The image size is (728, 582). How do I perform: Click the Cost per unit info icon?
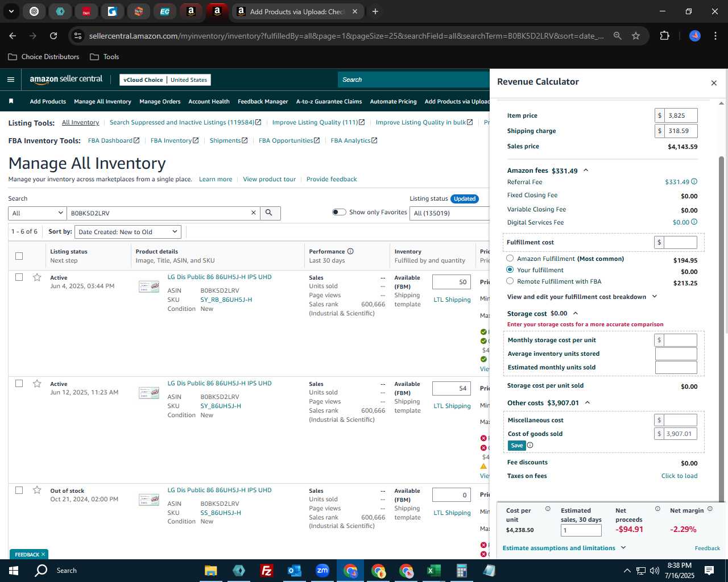548,509
